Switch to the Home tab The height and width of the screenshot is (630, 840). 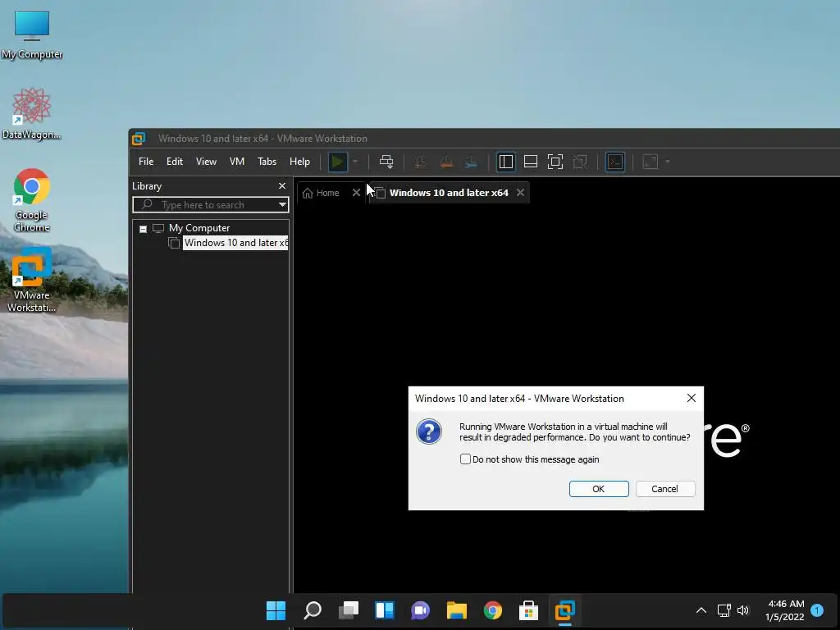tap(322, 193)
